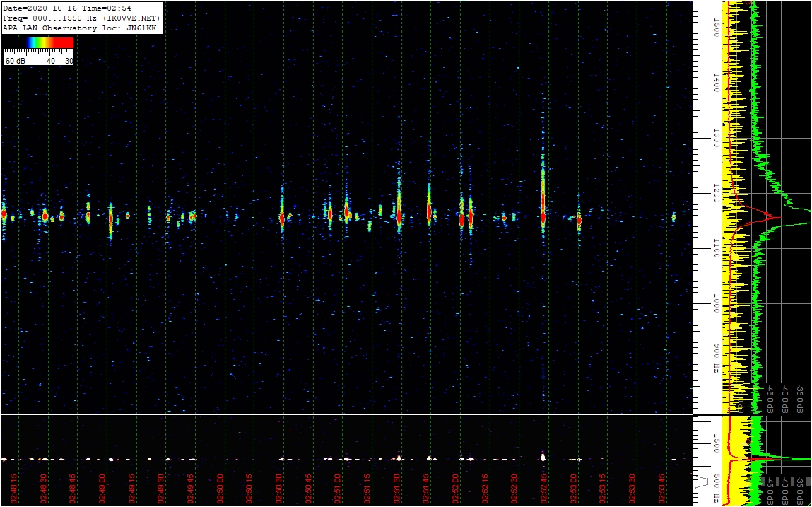
Task: Select the 02:50:45 time marker
Action: click(x=309, y=489)
